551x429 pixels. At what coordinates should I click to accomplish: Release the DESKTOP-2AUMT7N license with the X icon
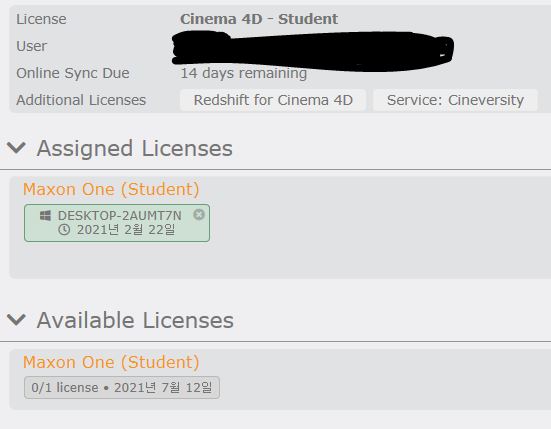click(199, 214)
